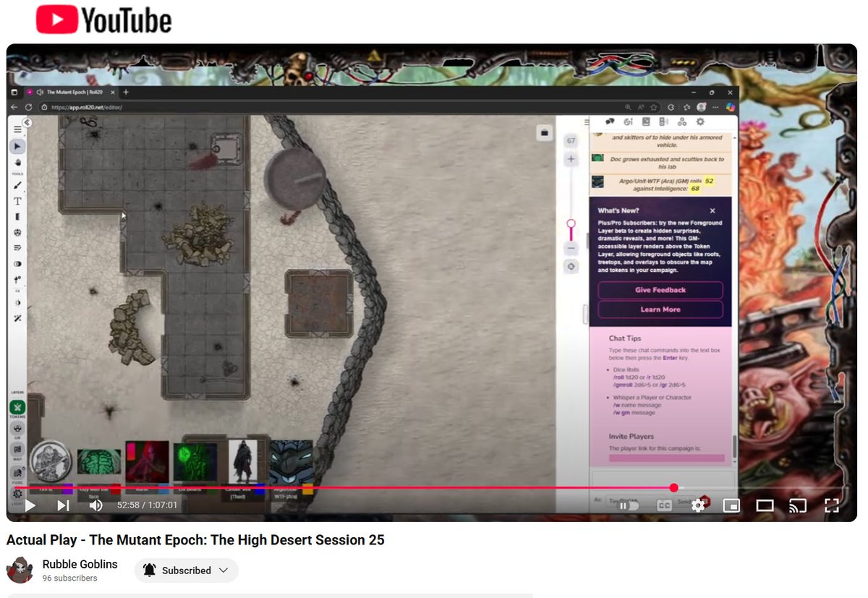Open the Subscribed notification dropdown
The height and width of the screenshot is (598, 868).
click(x=187, y=571)
